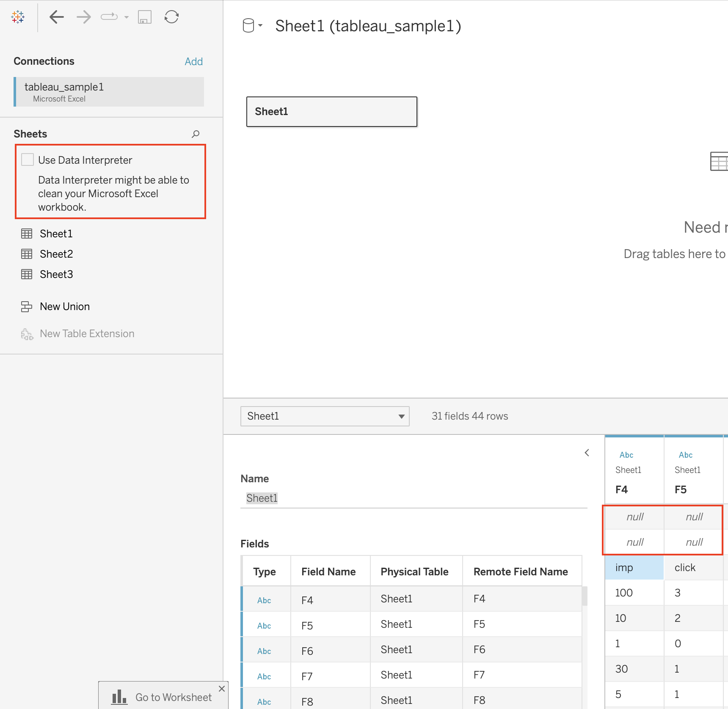Select Sheet3 in the Sheets list
Image resolution: width=728 pixels, height=709 pixels.
pyautogui.click(x=56, y=275)
